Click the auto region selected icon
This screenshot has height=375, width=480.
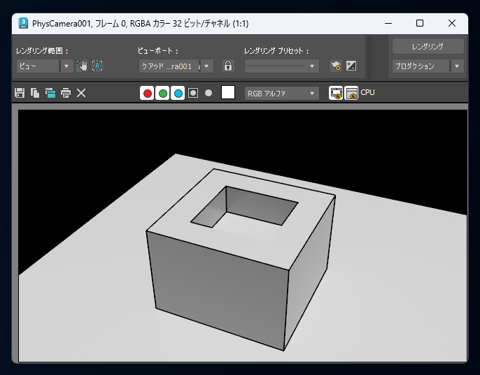click(x=97, y=66)
